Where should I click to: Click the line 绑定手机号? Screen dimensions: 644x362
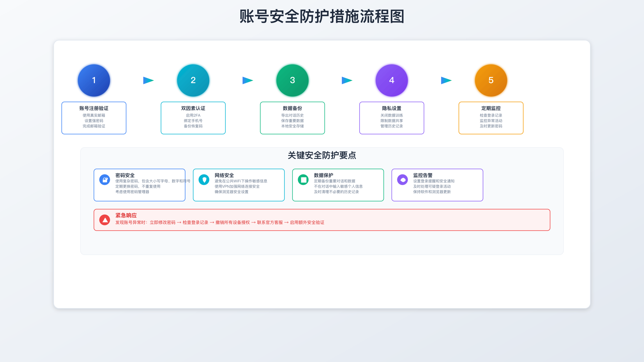tap(193, 121)
